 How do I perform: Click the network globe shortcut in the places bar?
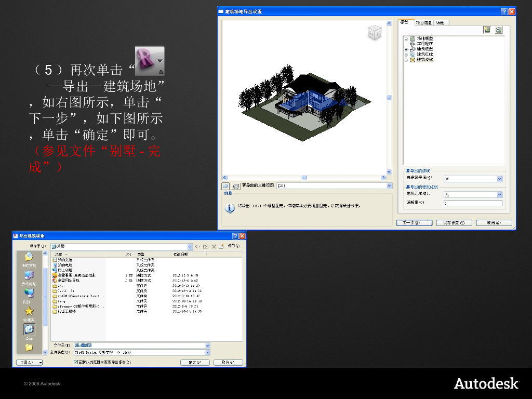tap(29, 296)
